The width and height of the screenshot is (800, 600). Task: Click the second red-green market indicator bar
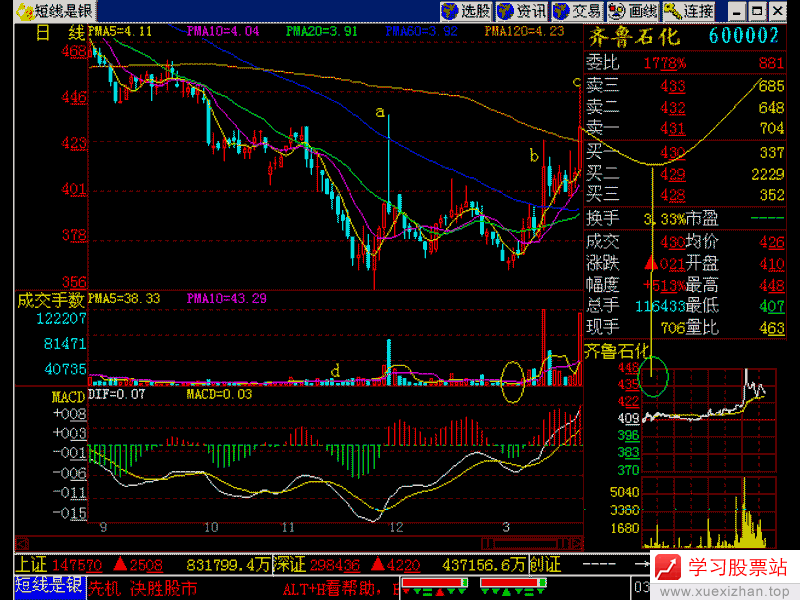(513, 583)
